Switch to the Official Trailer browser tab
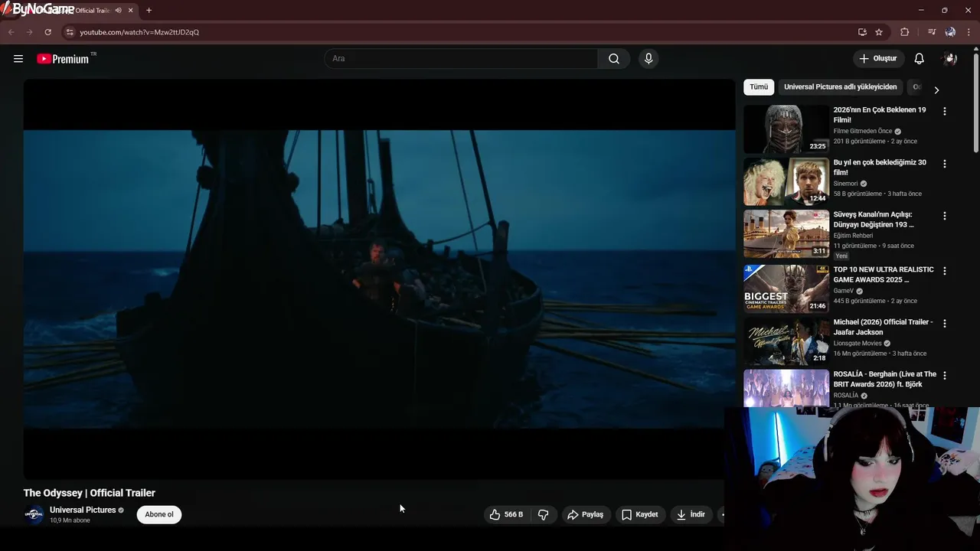980x551 pixels. (77, 10)
